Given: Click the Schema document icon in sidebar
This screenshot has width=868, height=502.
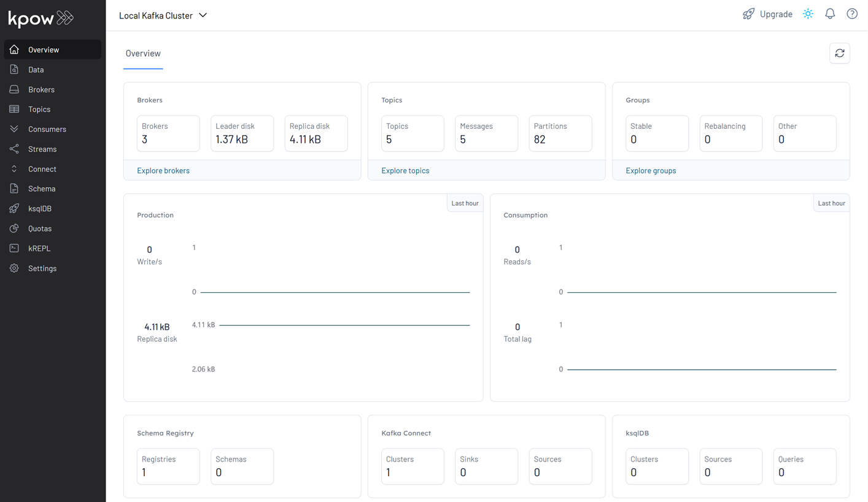Looking at the screenshot, I should [14, 189].
